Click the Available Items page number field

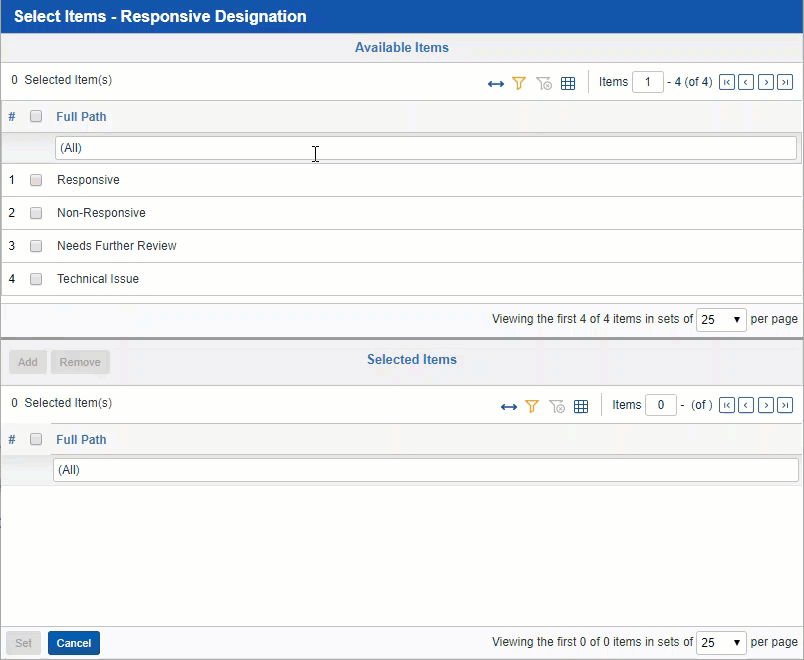click(647, 83)
